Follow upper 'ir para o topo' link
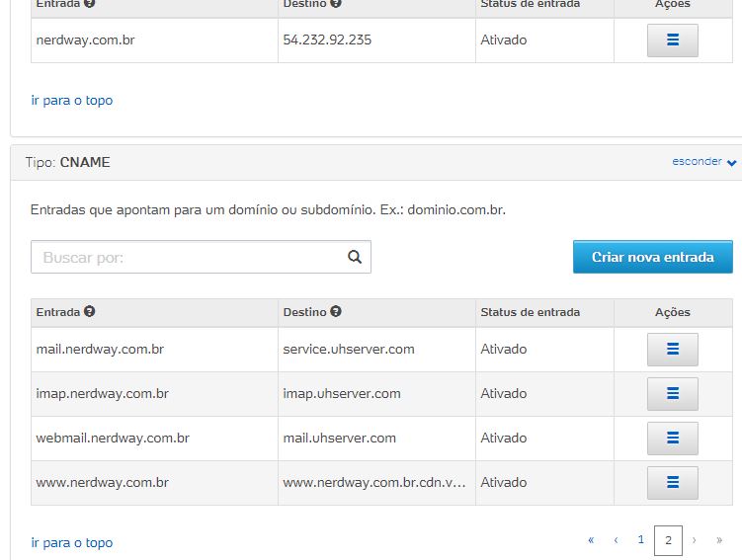The width and height of the screenshot is (742, 560). [x=72, y=101]
